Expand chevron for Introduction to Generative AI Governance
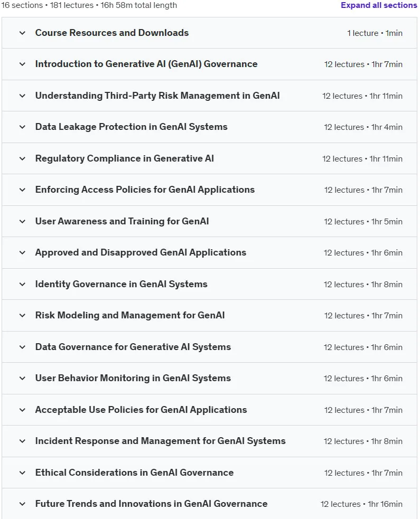 (22, 64)
